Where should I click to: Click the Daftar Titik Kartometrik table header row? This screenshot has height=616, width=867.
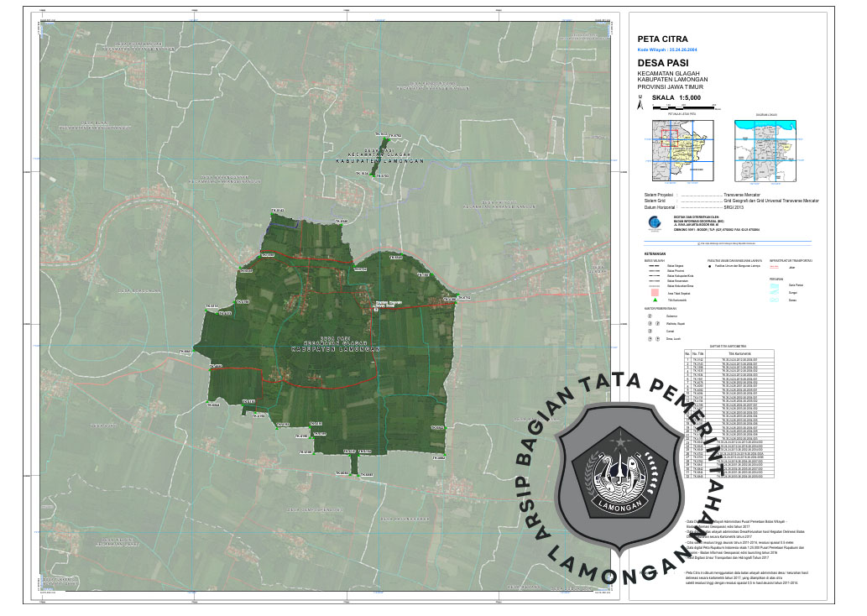(727, 353)
